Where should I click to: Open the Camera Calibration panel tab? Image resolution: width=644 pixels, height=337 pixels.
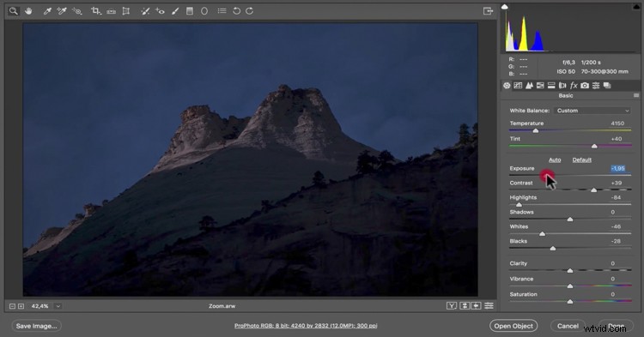pos(585,85)
